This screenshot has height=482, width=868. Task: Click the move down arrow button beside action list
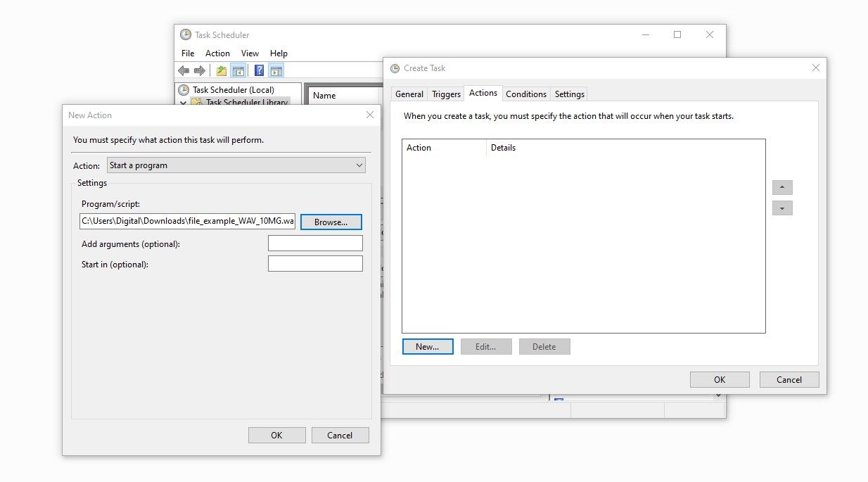(782, 208)
